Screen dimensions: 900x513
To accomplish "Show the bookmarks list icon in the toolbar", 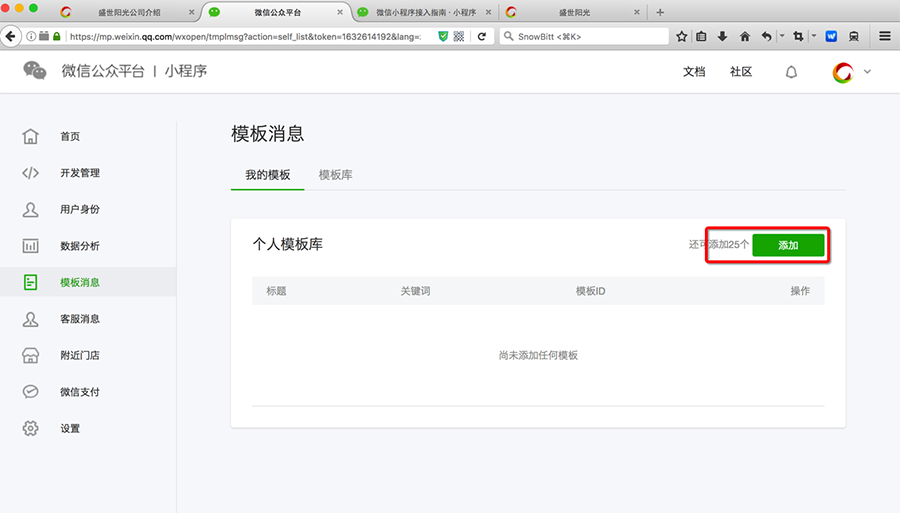I will point(701,36).
